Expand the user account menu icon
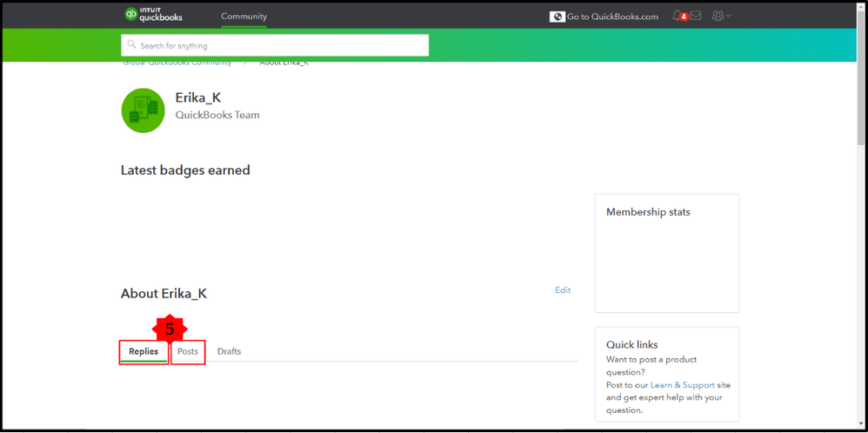868x433 pixels. click(x=721, y=16)
